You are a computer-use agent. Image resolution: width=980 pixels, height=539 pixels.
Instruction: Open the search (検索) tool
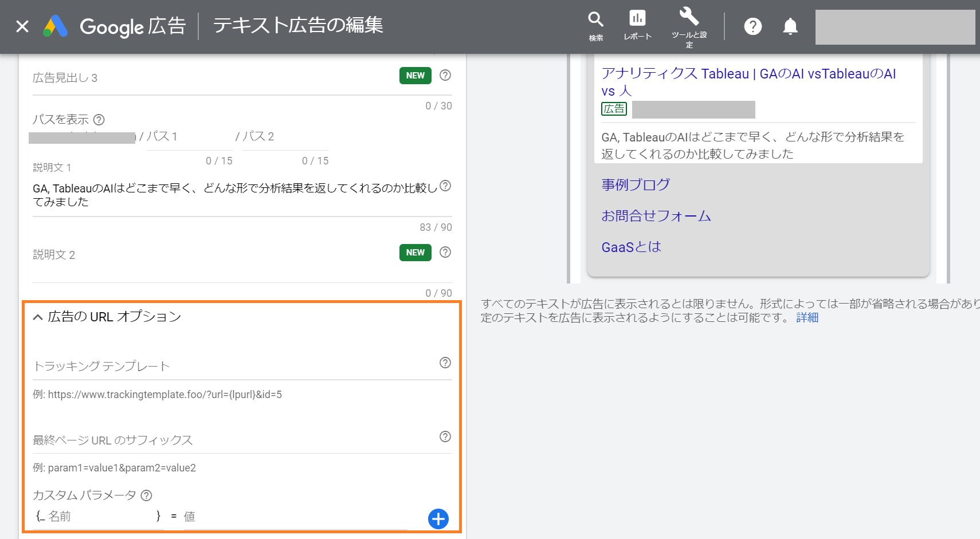(x=596, y=26)
